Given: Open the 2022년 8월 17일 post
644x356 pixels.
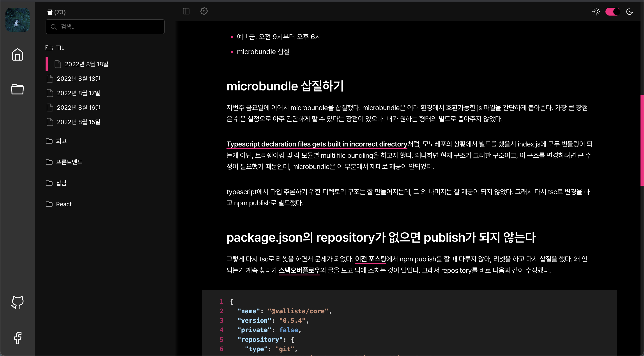Looking at the screenshot, I should pyautogui.click(x=78, y=93).
